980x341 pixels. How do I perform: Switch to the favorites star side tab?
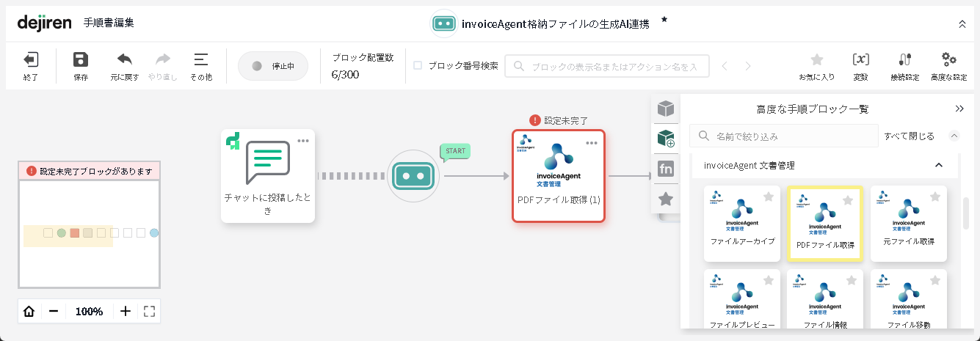(x=666, y=198)
